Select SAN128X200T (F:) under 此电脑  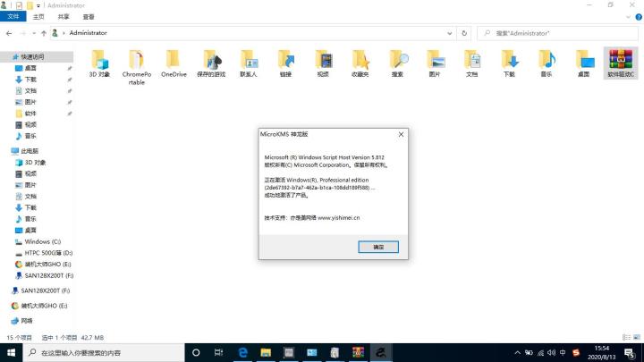coord(49,275)
